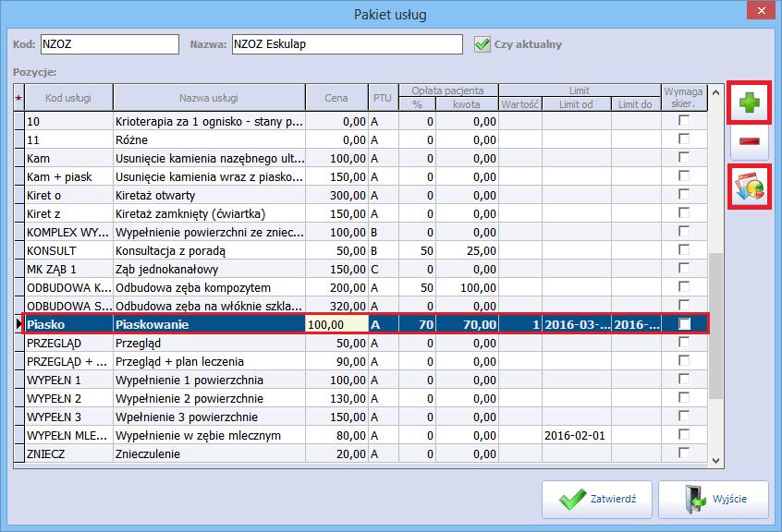The width and height of the screenshot is (782, 532).
Task: Click the PTU column header
Action: pyautogui.click(x=383, y=98)
